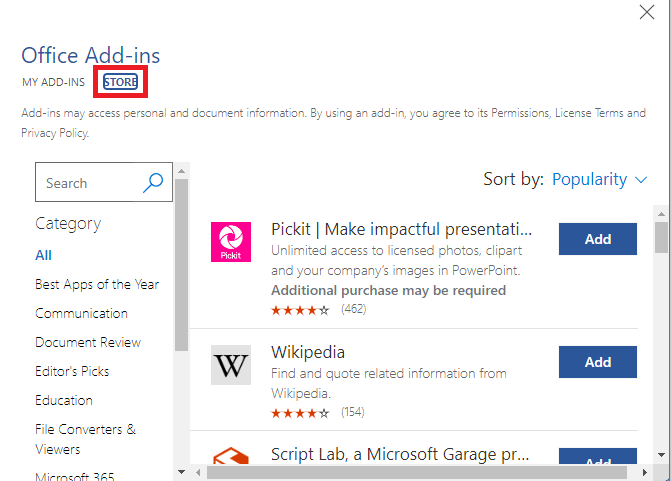Select the Communication category

point(81,313)
